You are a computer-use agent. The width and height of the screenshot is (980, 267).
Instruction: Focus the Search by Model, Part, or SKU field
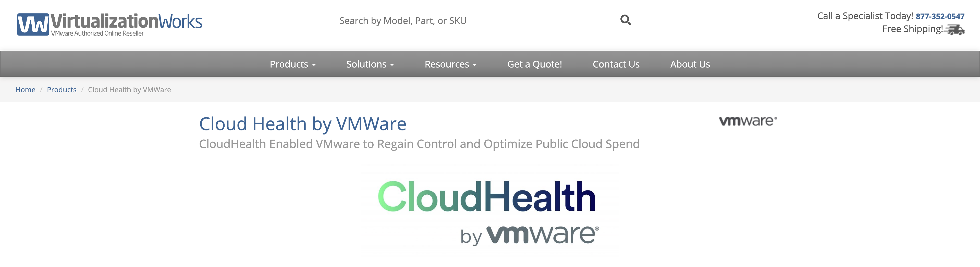point(475,21)
